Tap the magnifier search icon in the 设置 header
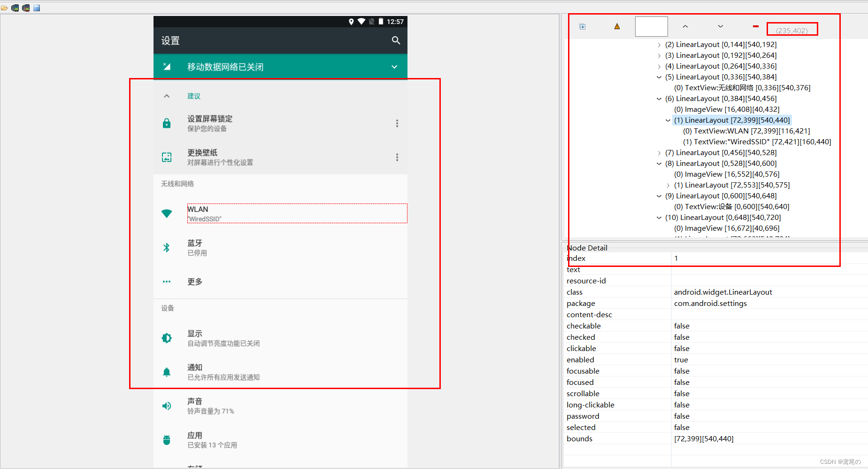This screenshot has height=469, width=868. coord(396,40)
